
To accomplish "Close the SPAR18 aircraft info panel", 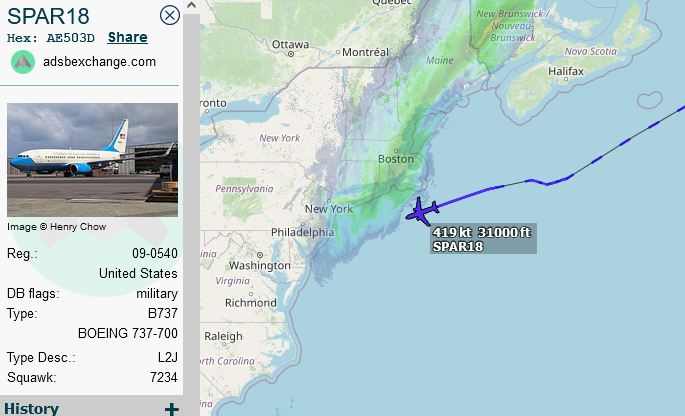I will pyautogui.click(x=170, y=15).
